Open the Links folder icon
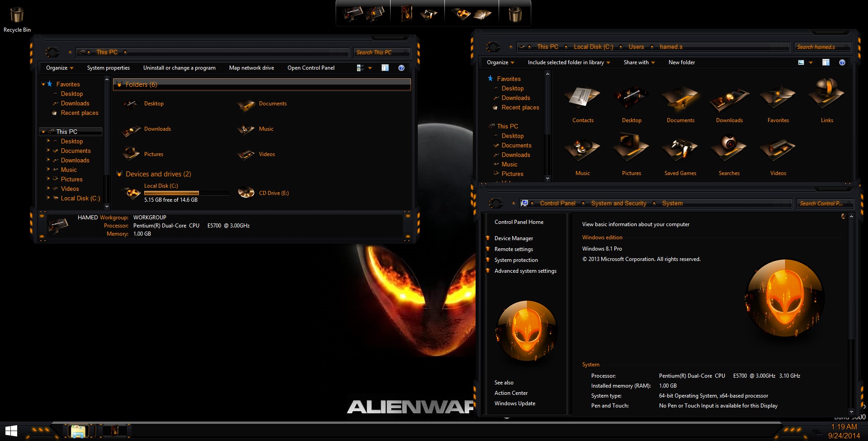 [826, 96]
